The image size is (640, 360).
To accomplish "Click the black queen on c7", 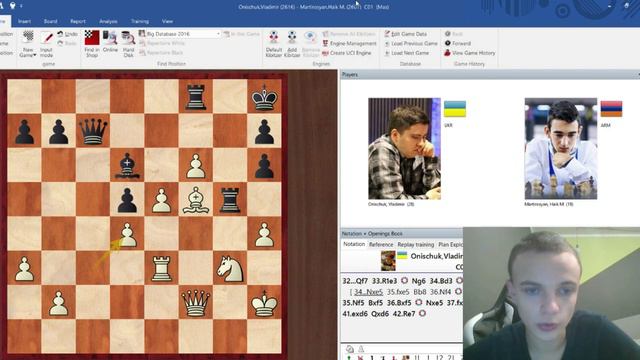I will tap(93, 131).
